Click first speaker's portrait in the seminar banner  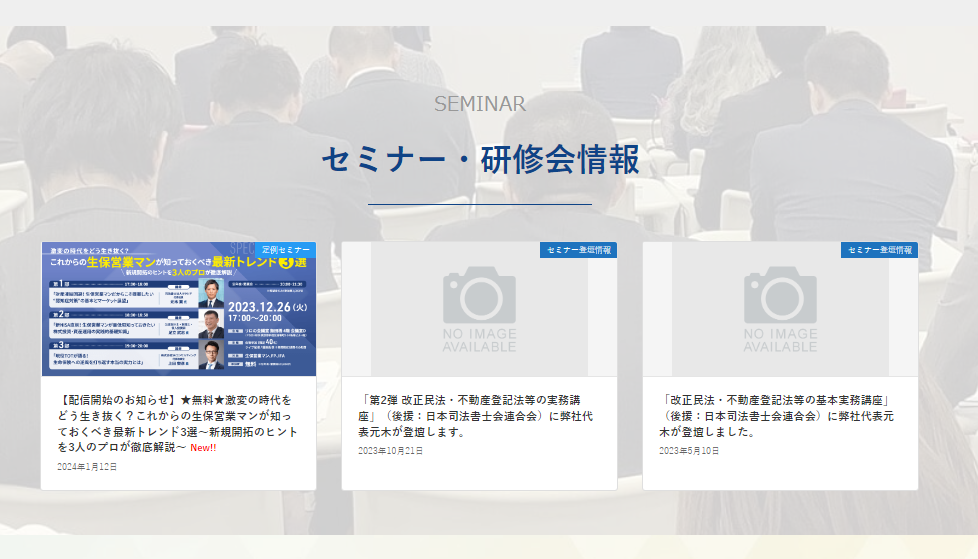point(212,292)
